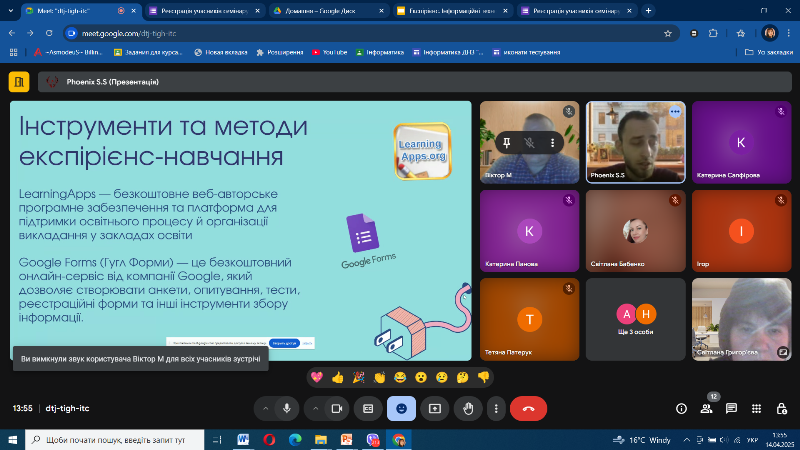Raise your hand
The width and height of the screenshot is (800, 450).
468,409
